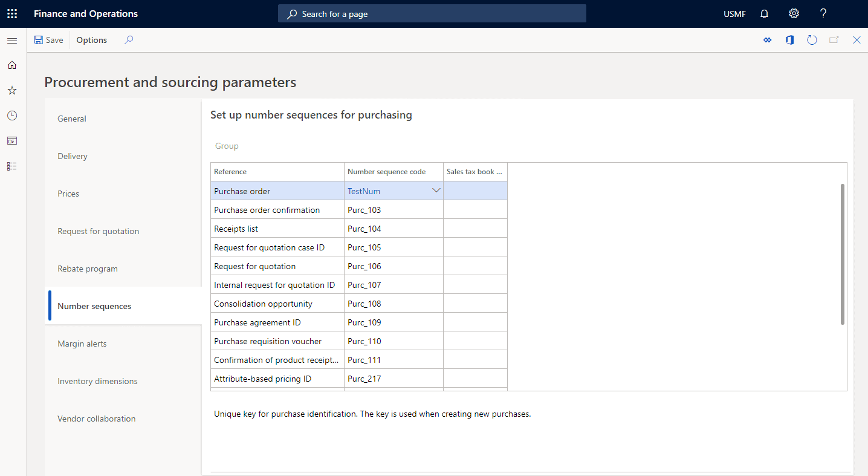
Task: Click the grid's vertical scrollbar
Action: pos(843,254)
